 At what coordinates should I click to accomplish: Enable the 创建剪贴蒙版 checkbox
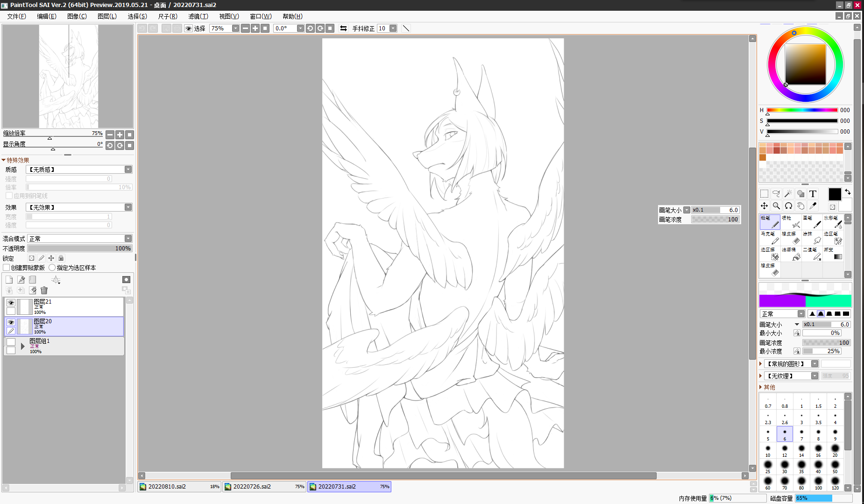tap(7, 268)
